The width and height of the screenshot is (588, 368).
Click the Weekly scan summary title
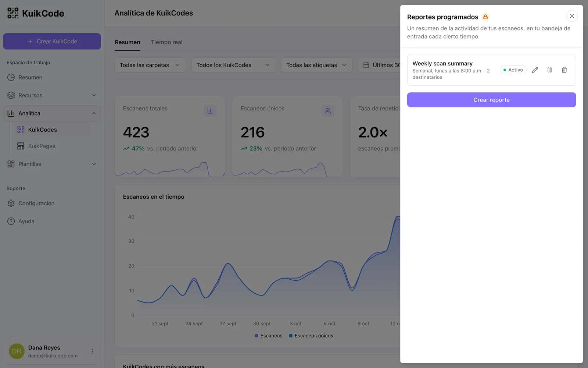(x=442, y=63)
